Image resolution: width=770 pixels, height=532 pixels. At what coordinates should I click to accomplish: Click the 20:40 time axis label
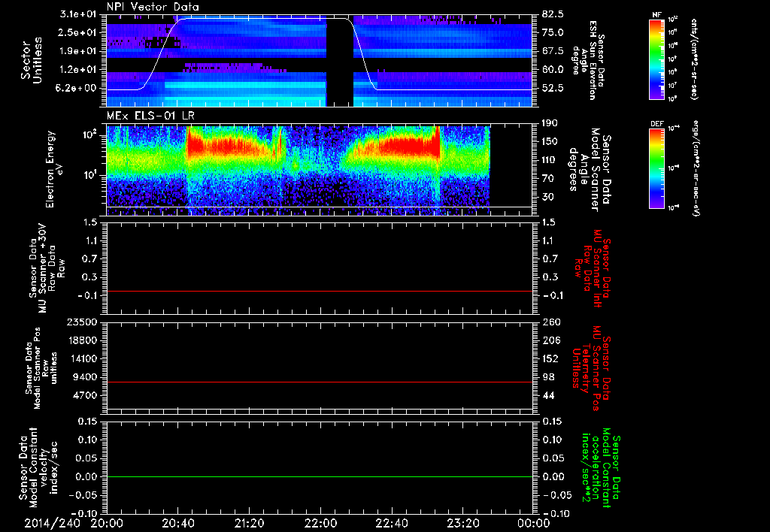(x=177, y=523)
